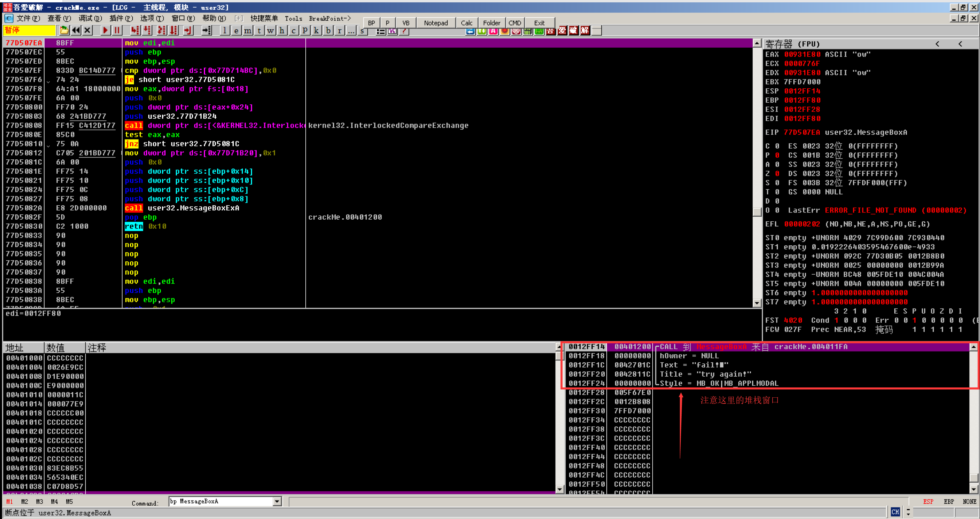Select 'call user32.MessageBoxExA' disassembly line
This screenshot has width=980, height=519.
tap(182, 208)
